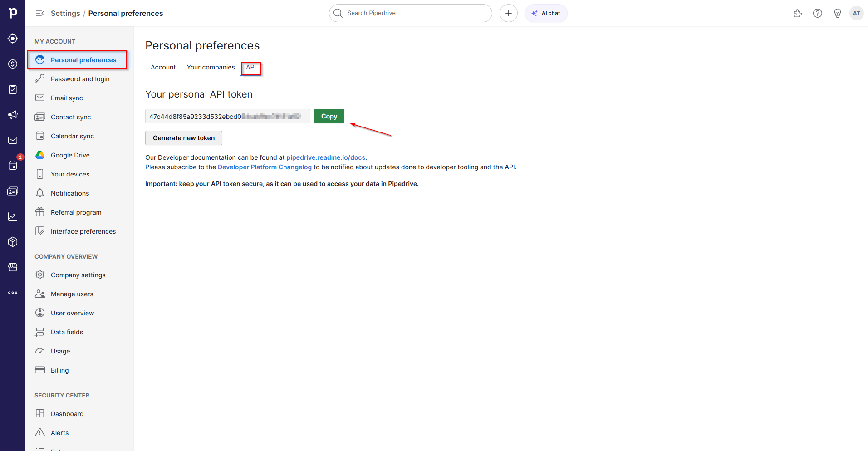Click the MY ACCOUNT section heading
The width and height of the screenshot is (868, 451).
(x=55, y=41)
